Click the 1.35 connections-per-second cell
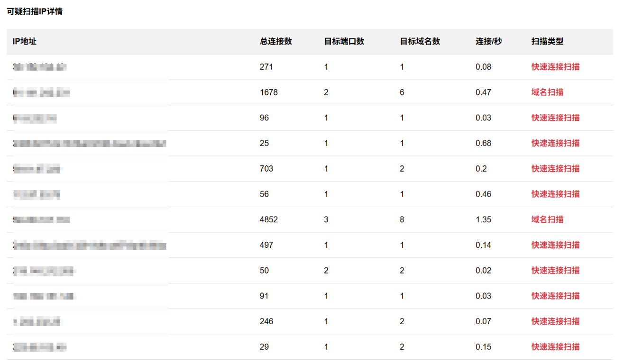The height and width of the screenshot is (364, 623). [483, 219]
